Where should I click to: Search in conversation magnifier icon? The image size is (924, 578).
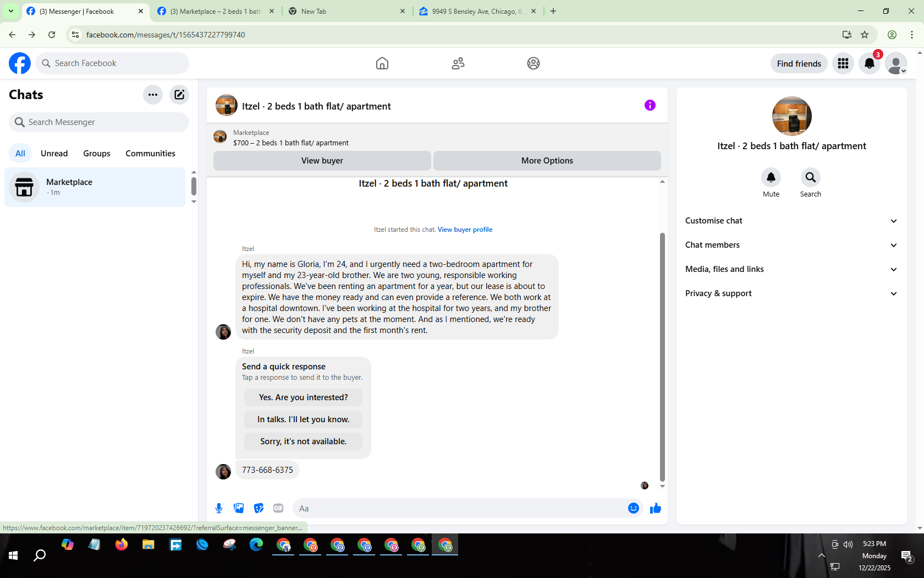tap(811, 177)
